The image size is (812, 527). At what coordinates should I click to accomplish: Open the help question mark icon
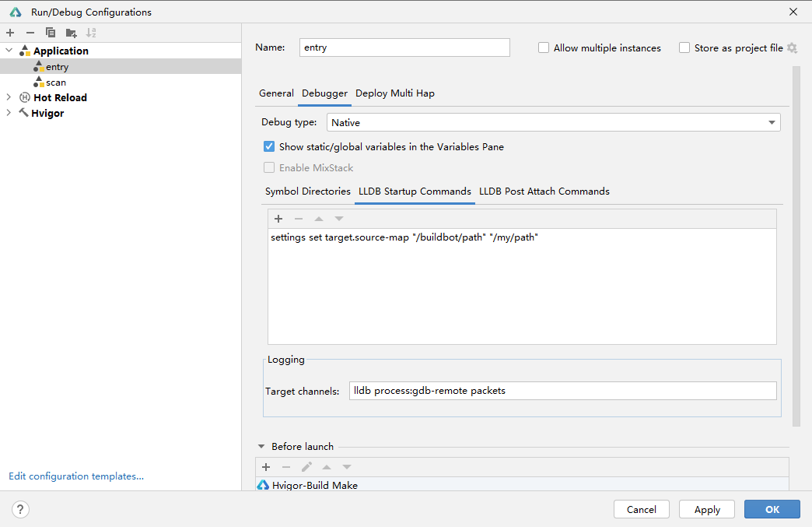coord(21,510)
